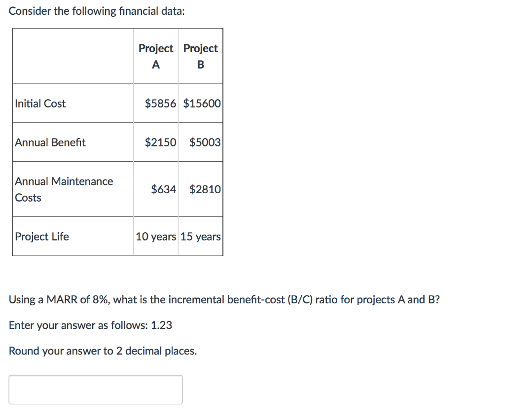Select the Project A column header

pyautogui.click(x=155, y=56)
